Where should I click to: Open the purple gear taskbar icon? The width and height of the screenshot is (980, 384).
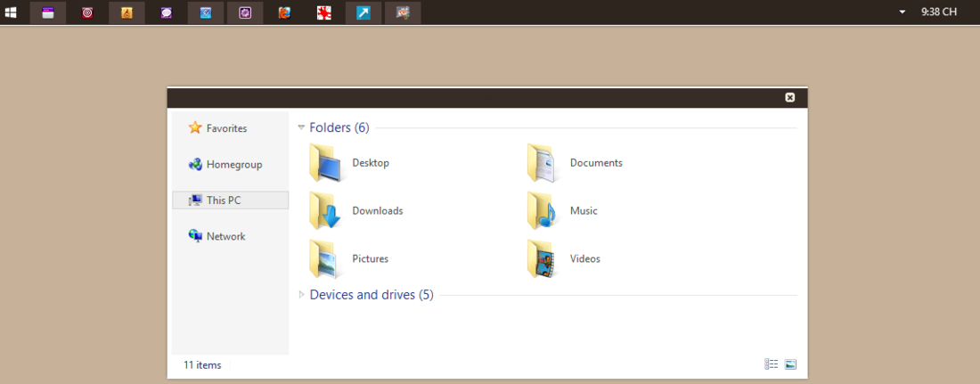[x=245, y=12]
